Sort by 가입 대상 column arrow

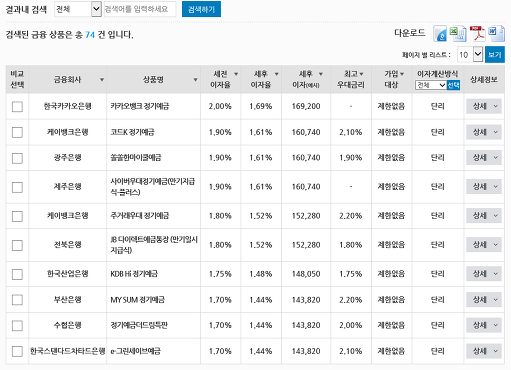(402, 74)
